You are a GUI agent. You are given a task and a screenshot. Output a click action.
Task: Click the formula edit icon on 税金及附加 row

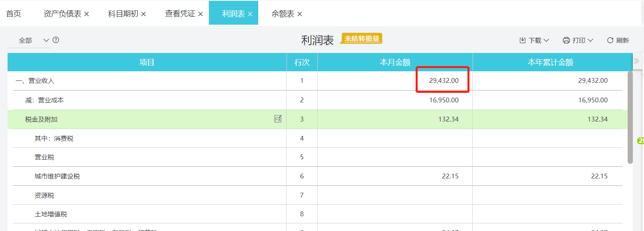click(x=278, y=119)
